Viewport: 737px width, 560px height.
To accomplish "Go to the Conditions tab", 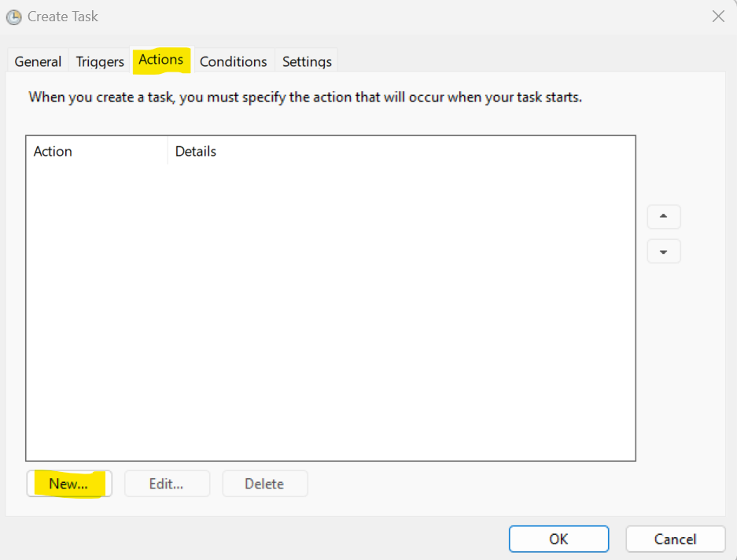I will [233, 61].
